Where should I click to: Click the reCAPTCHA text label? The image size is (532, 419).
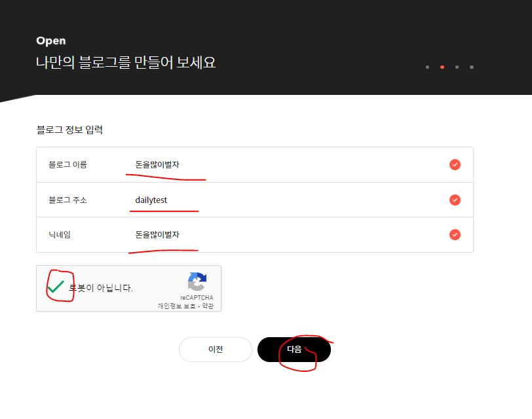[197, 298]
